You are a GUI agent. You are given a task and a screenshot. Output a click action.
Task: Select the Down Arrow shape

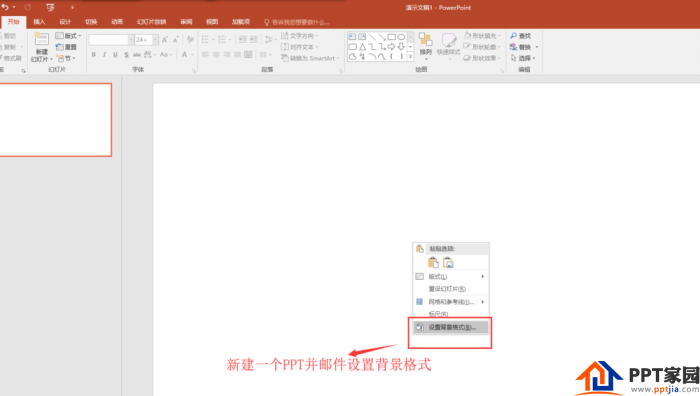click(401, 46)
